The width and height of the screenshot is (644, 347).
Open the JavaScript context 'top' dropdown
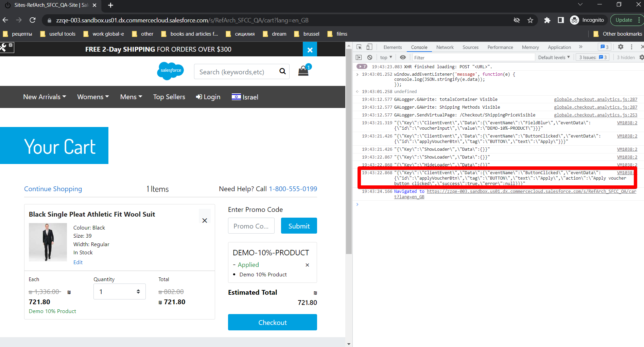click(386, 57)
